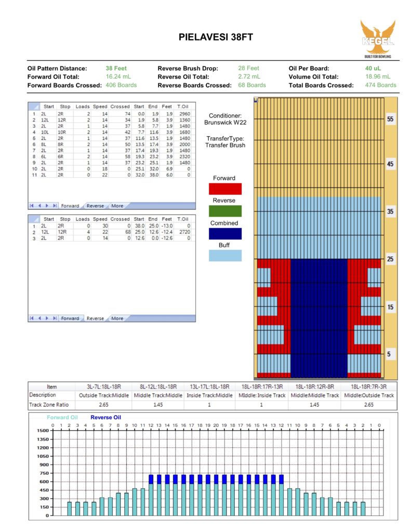Open Forward tab in the lower loads table

click(x=70, y=318)
